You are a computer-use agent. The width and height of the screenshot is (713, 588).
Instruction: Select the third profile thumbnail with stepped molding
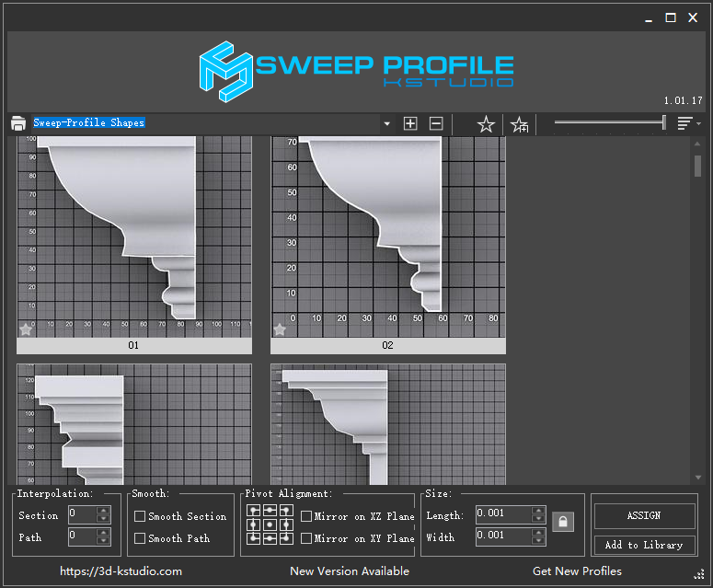[x=134, y=424]
